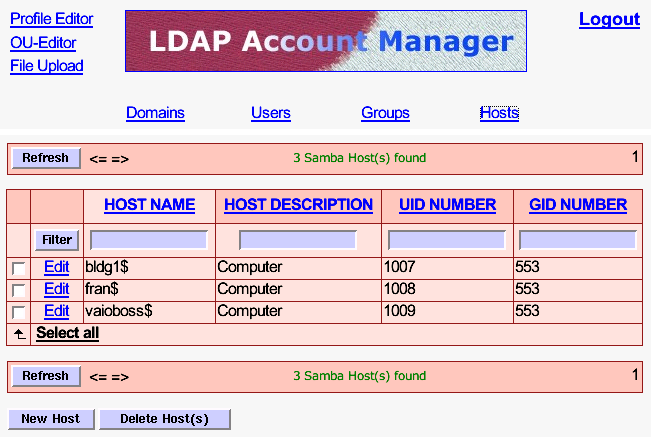
Task: Click the up-arrow icon beside Select all
Action: click(x=19, y=334)
